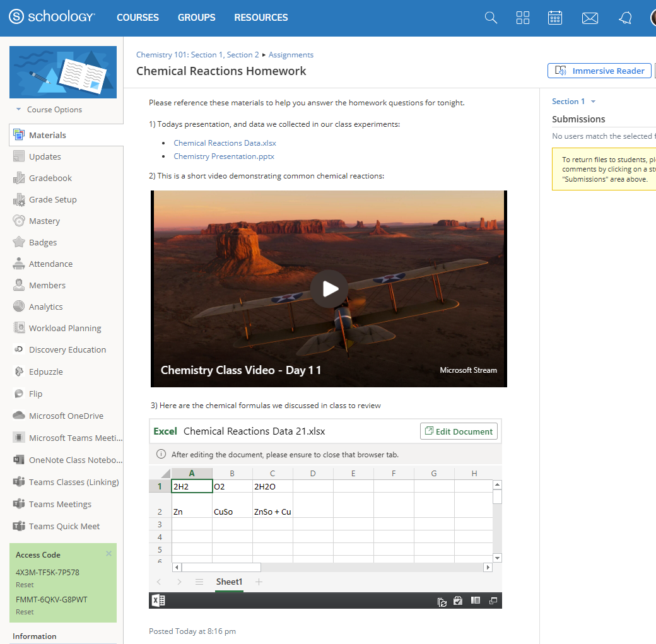656x644 pixels.
Task: Click the Schoology logo
Action: tap(52, 17)
